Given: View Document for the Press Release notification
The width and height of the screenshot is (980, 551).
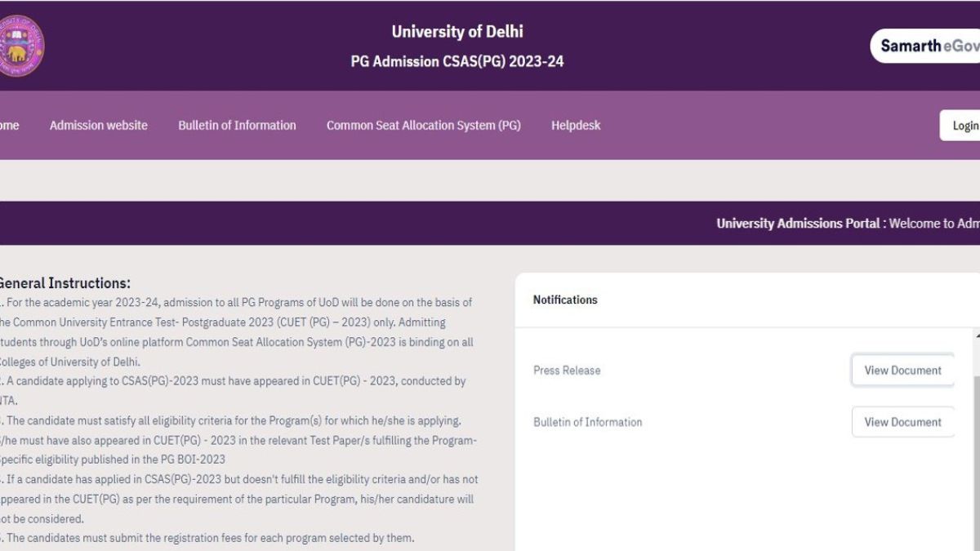Looking at the screenshot, I should tap(902, 370).
